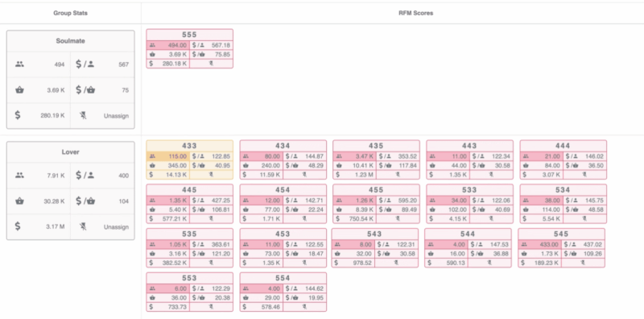Click the pin icon in card 545
The image size is (644, 319).
click(x=583, y=263)
